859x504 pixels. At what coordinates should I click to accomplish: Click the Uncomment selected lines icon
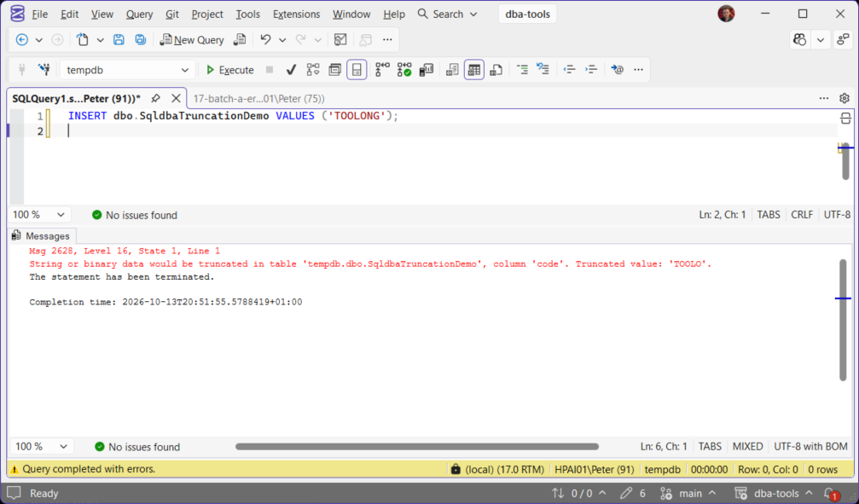point(543,70)
